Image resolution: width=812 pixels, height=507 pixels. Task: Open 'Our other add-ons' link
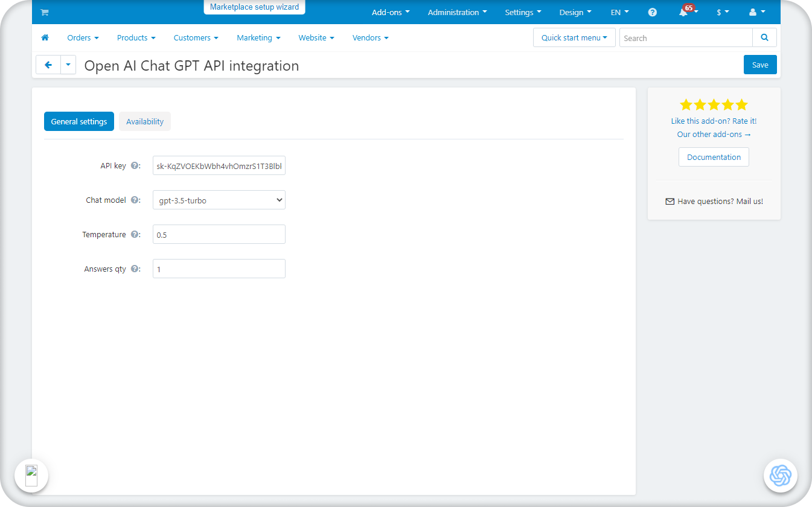(714, 135)
